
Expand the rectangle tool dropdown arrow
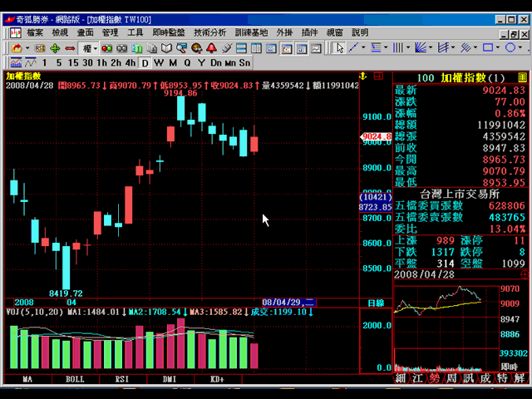(x=497, y=48)
